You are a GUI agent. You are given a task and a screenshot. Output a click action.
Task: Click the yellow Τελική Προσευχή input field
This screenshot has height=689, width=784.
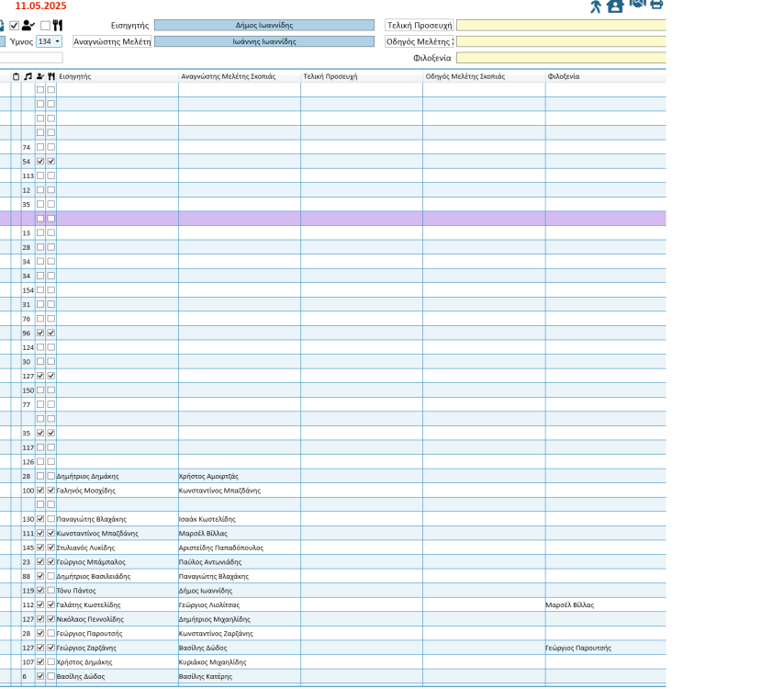point(560,26)
